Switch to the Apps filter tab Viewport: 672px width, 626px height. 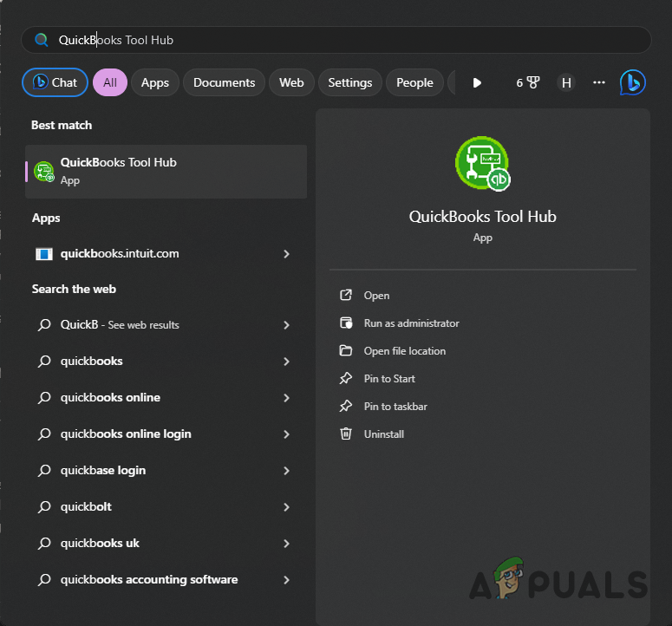click(155, 82)
